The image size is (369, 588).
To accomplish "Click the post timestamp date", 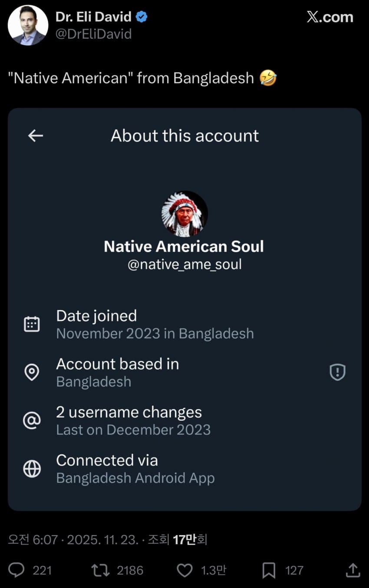I will (x=103, y=539).
